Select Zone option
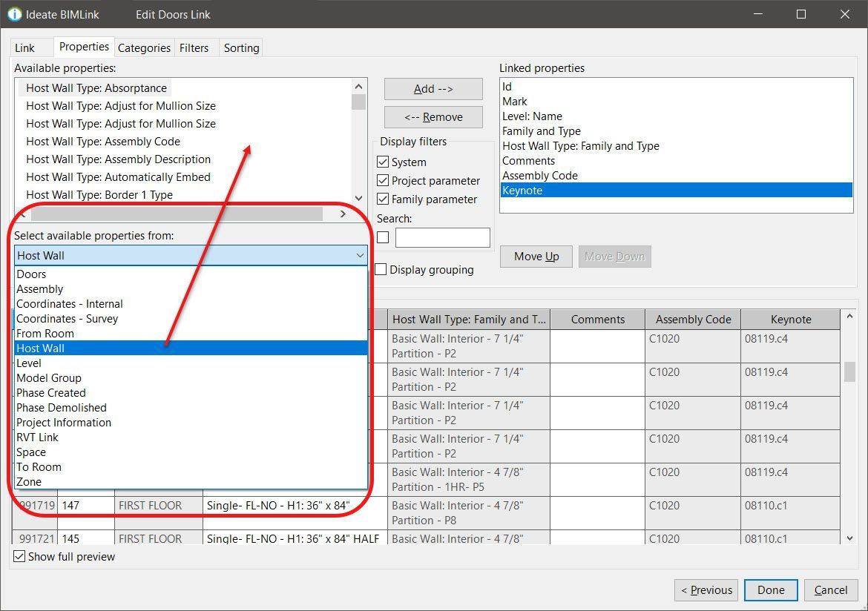Image resolution: width=868 pixels, height=611 pixels. coord(191,481)
